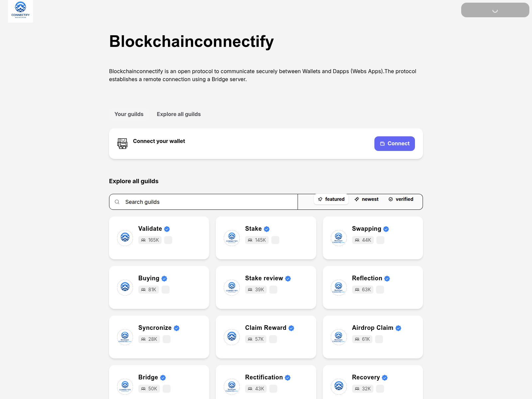532x399 pixels.
Task: Open the Explore all guilds tab
Action: 179,114
